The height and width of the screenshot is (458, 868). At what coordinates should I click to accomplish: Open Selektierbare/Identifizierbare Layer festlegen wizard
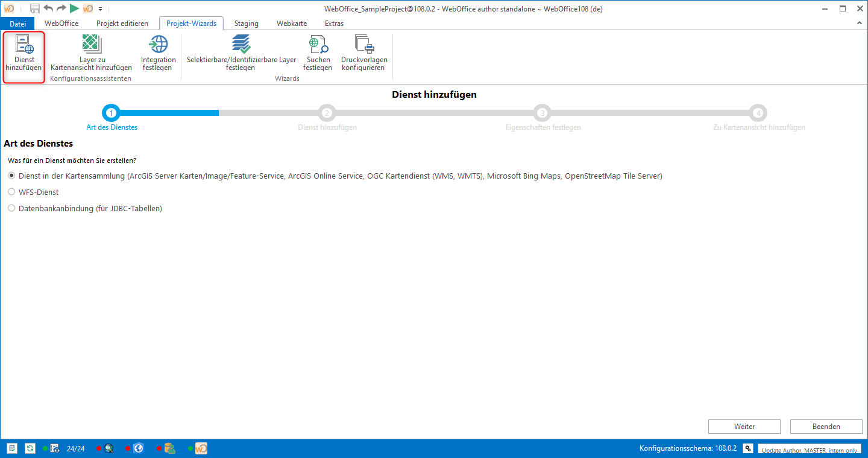pos(241,53)
